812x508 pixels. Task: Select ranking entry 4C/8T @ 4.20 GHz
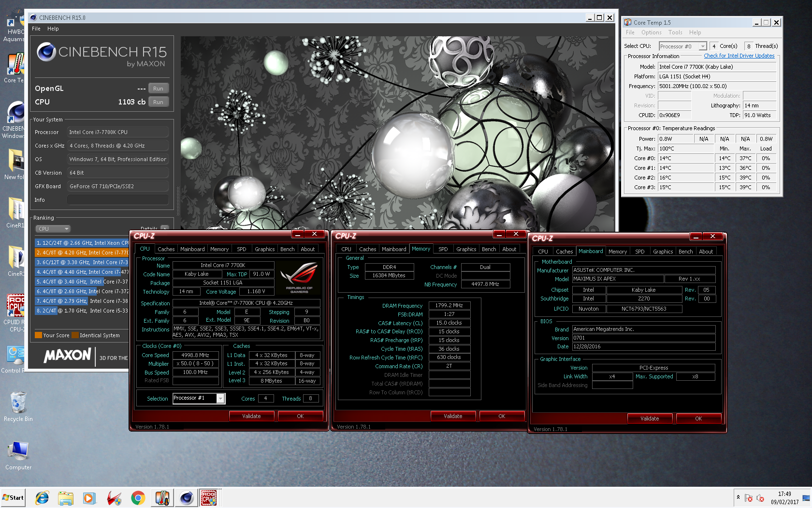(81, 253)
